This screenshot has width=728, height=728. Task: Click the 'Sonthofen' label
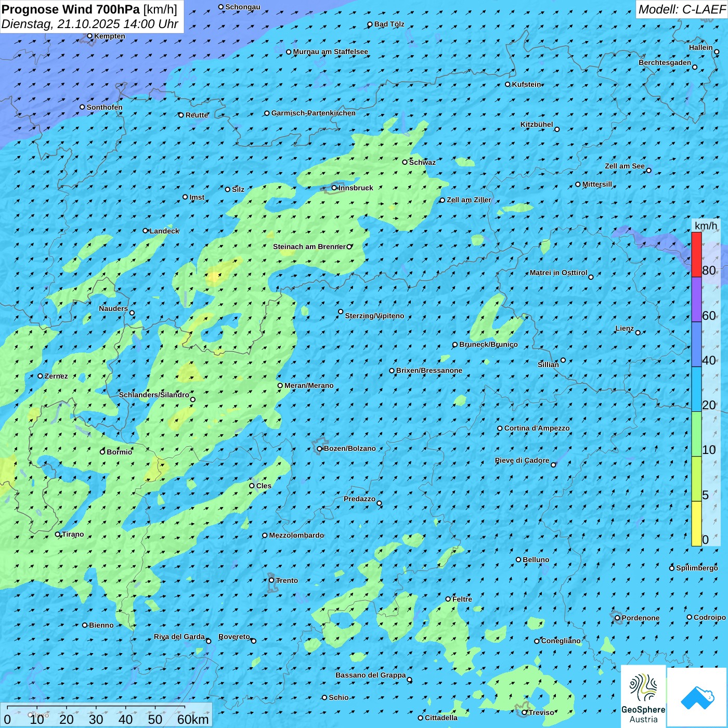coord(105,107)
